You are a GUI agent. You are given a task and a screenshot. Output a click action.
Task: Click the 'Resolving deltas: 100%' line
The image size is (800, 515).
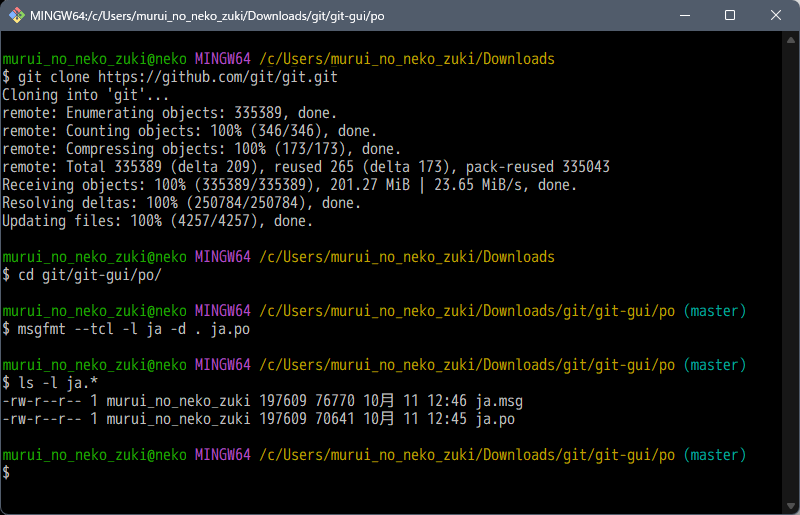[x=181, y=203]
